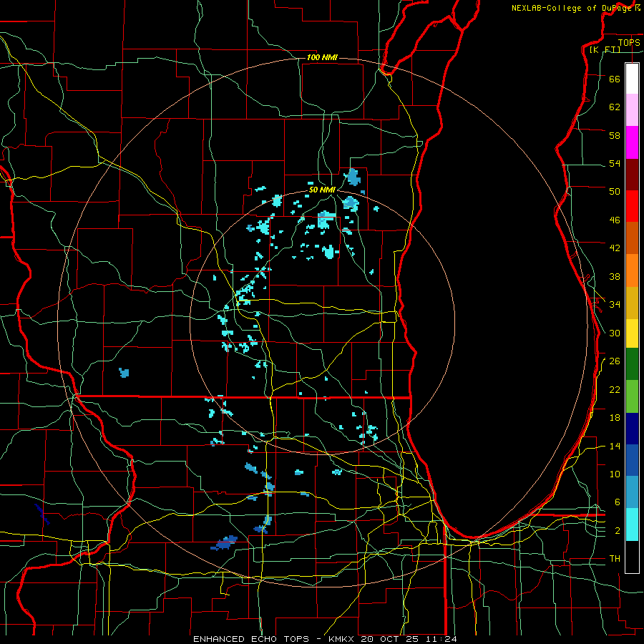Click the light green legend swatch
Image resolution: width=644 pixels, height=644 pixels.
pos(632,396)
